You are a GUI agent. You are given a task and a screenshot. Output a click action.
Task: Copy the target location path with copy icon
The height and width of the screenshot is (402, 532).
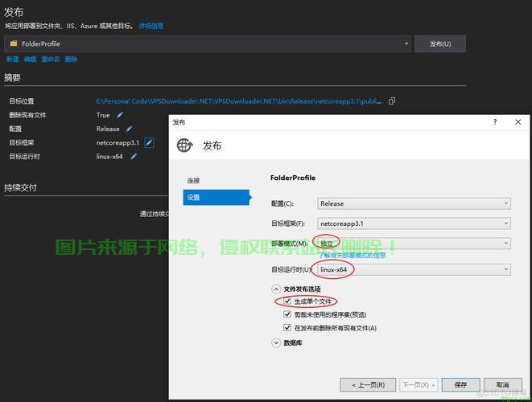392,101
